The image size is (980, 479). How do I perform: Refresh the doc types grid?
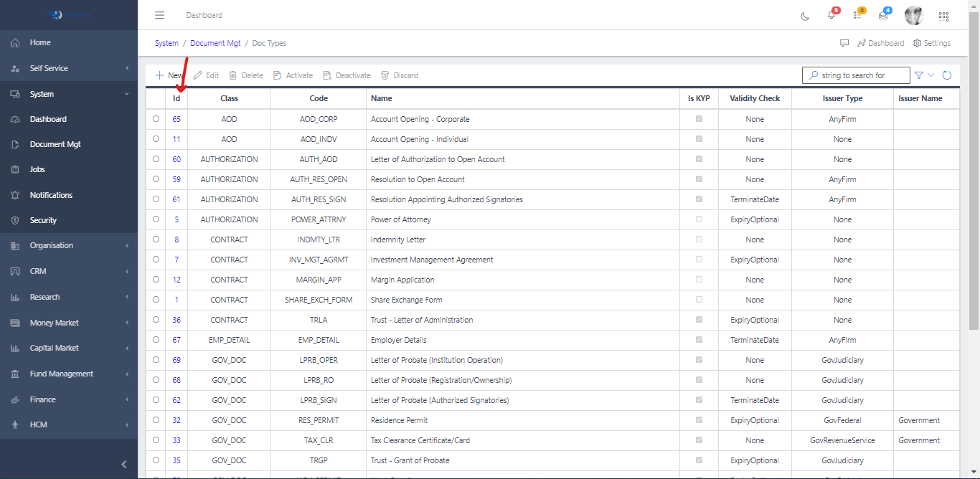pyautogui.click(x=947, y=75)
